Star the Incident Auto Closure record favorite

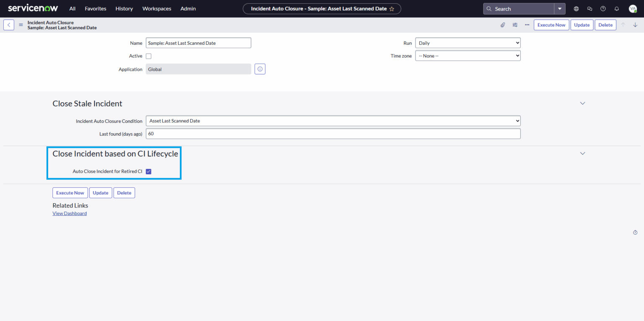tap(392, 8)
